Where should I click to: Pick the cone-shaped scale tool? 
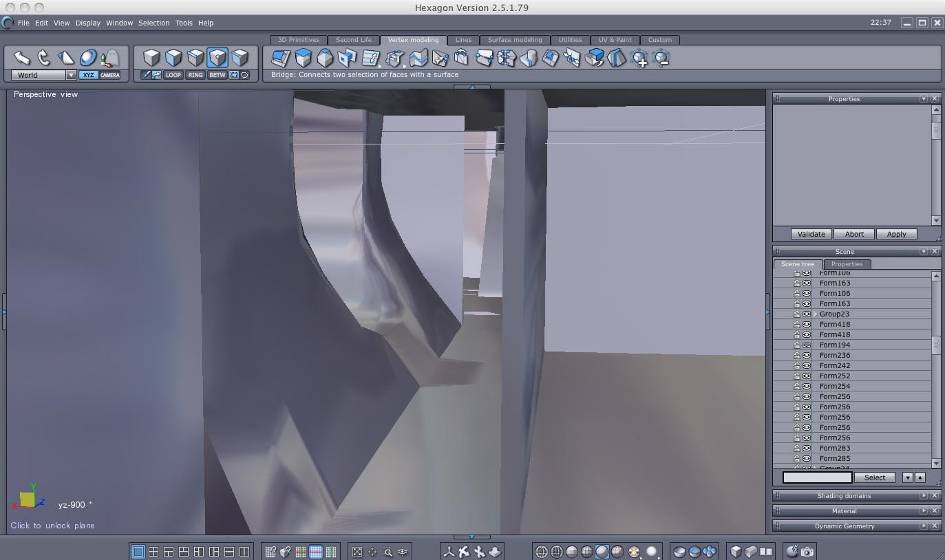(65, 58)
